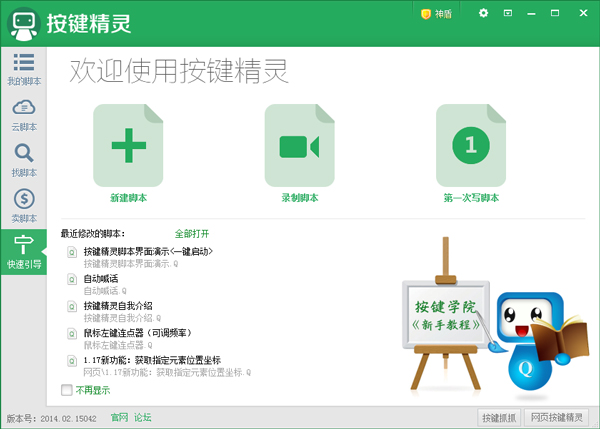Screen dimensions: 600x429
Task: Check the 不再显示 checkbox
Action: pyautogui.click(x=67, y=390)
